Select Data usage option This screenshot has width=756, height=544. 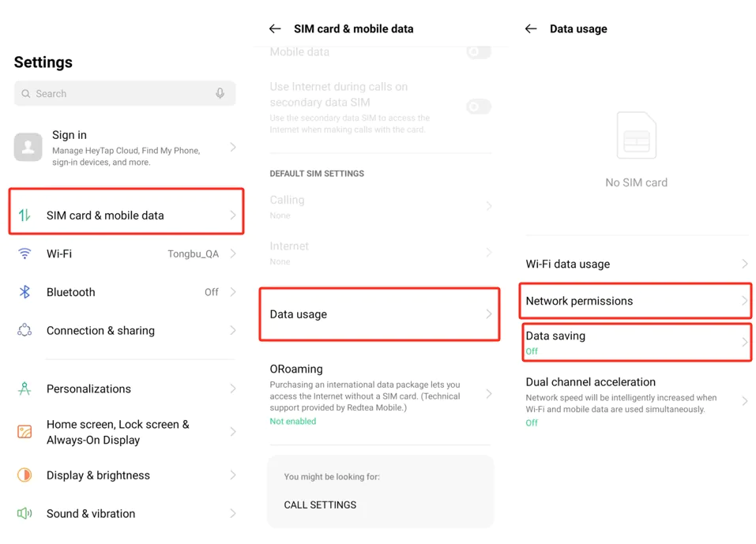[379, 314]
